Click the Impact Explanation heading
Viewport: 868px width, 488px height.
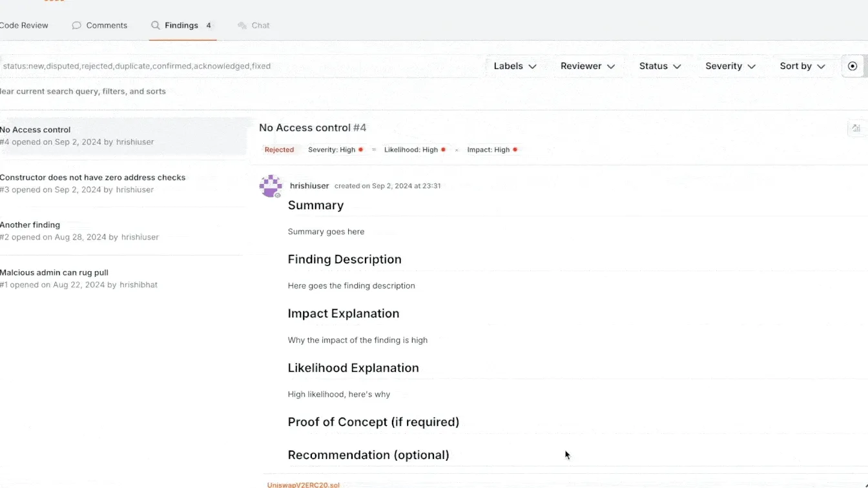344,314
